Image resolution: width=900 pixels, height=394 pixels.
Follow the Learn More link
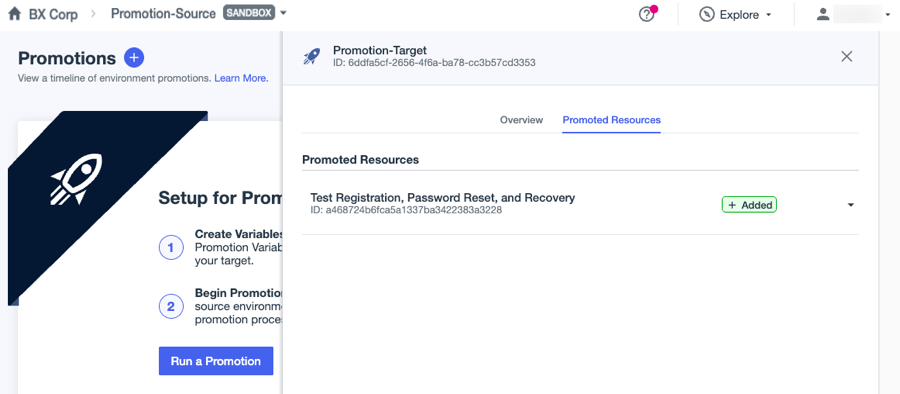pos(241,78)
